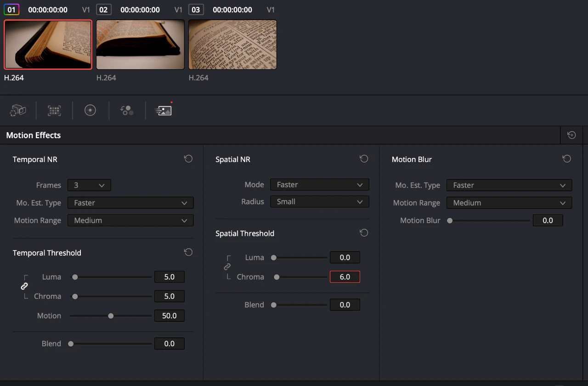Reset the Spatial NR section
The width and height of the screenshot is (588, 386).
pyautogui.click(x=364, y=158)
